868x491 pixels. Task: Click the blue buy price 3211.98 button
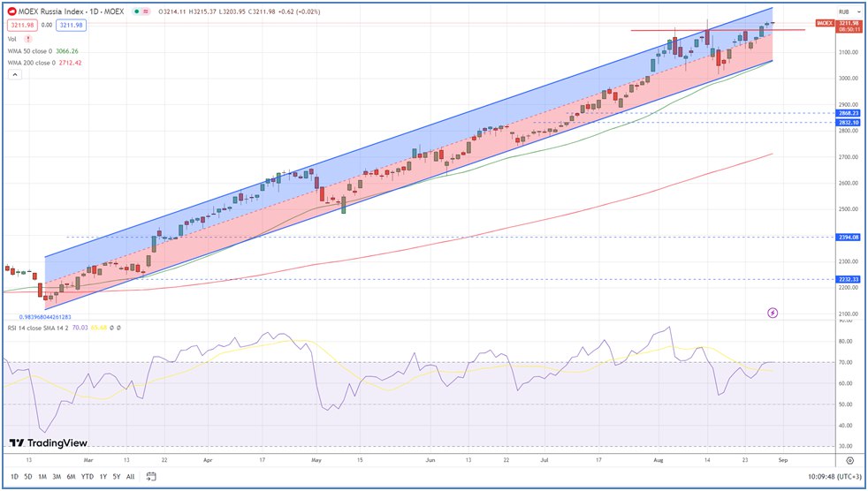72,25
